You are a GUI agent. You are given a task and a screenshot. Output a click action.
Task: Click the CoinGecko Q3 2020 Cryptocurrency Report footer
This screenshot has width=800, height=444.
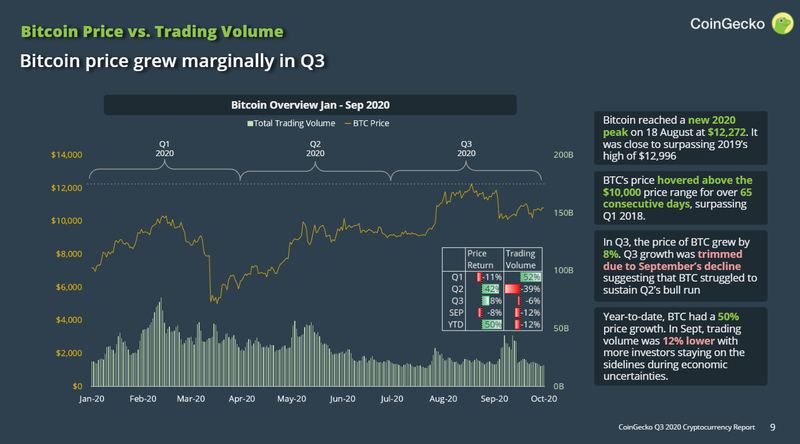686,427
